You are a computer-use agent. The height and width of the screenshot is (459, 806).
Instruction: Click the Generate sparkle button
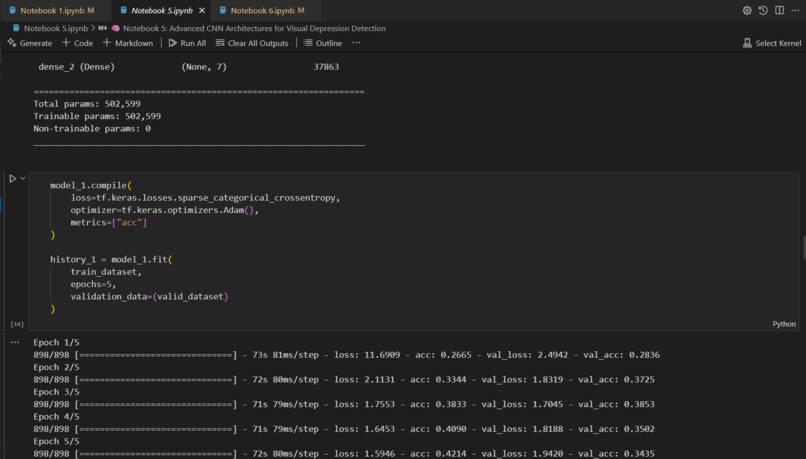(x=30, y=43)
